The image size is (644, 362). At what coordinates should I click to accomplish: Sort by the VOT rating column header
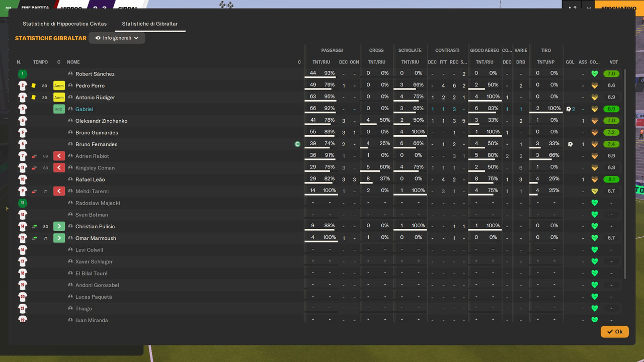tap(614, 62)
